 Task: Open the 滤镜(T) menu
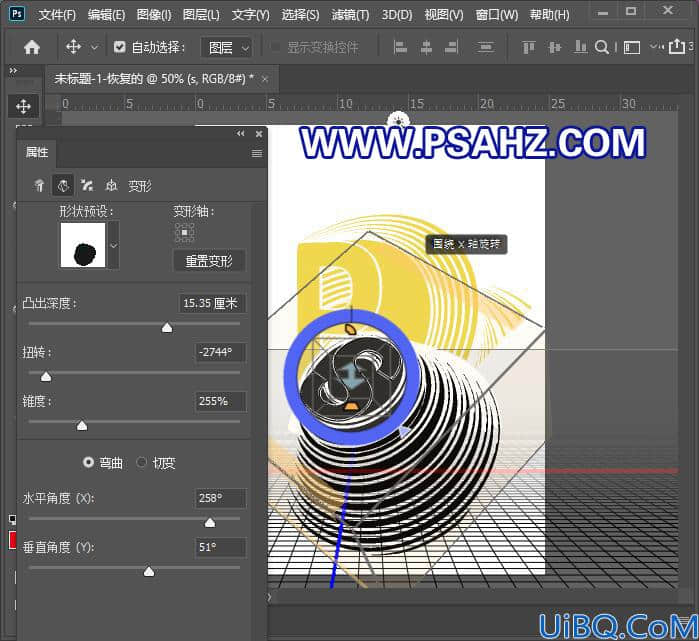(x=350, y=15)
